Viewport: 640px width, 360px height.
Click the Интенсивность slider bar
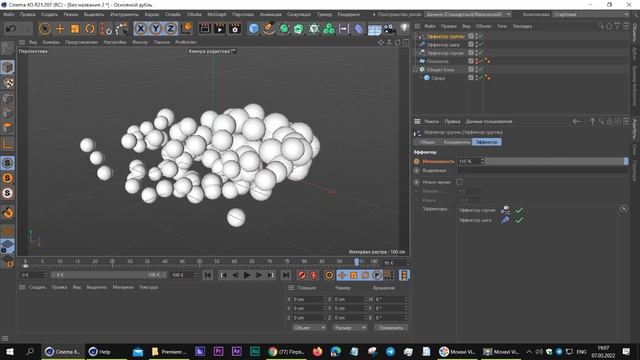pos(557,161)
